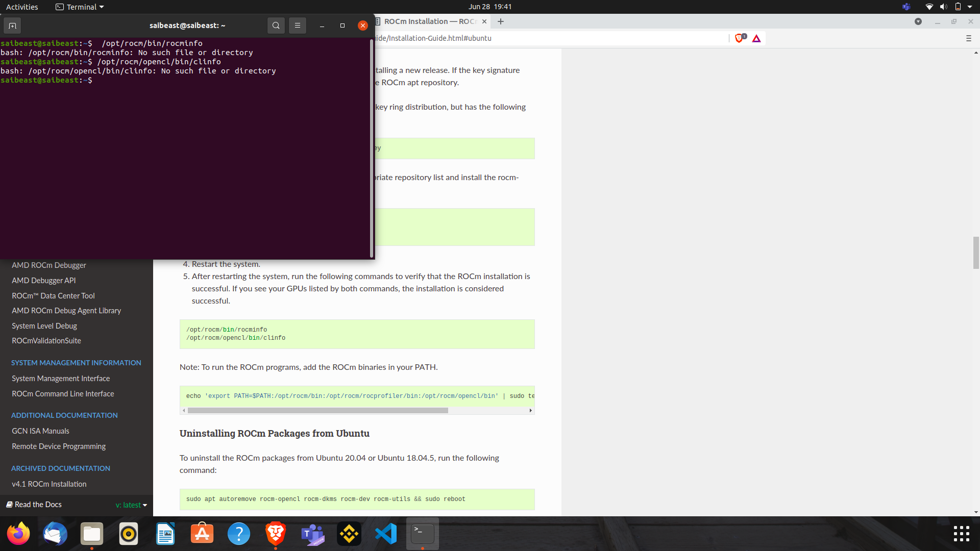Screen dimensions: 980x551
Task: Click the Brave Shields icon
Action: 740,38
